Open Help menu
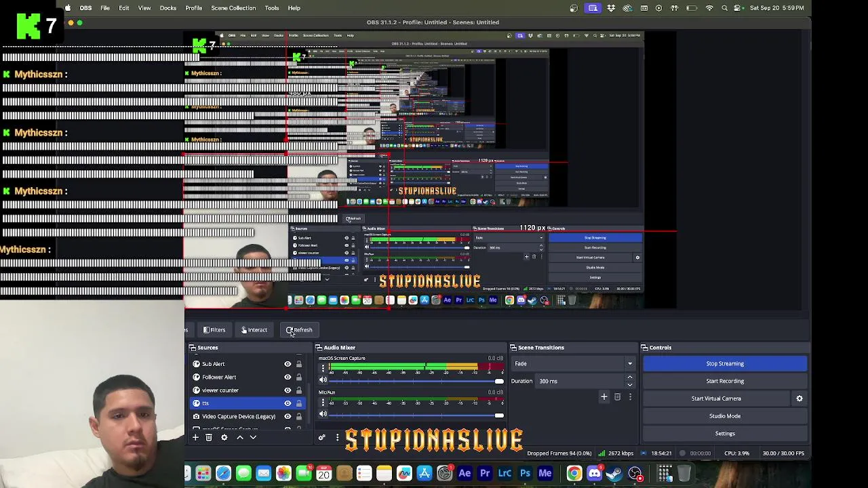 tap(294, 8)
